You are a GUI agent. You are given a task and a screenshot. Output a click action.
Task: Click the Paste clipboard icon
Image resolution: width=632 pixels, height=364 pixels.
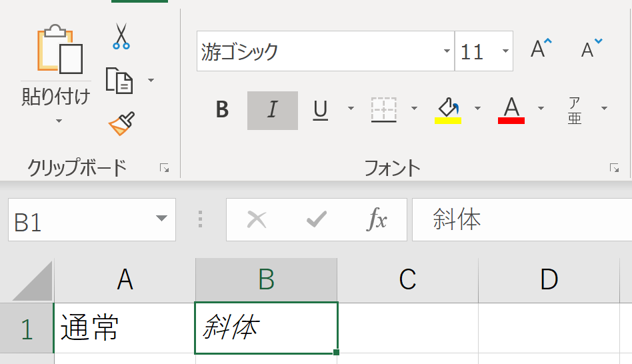click(60, 49)
